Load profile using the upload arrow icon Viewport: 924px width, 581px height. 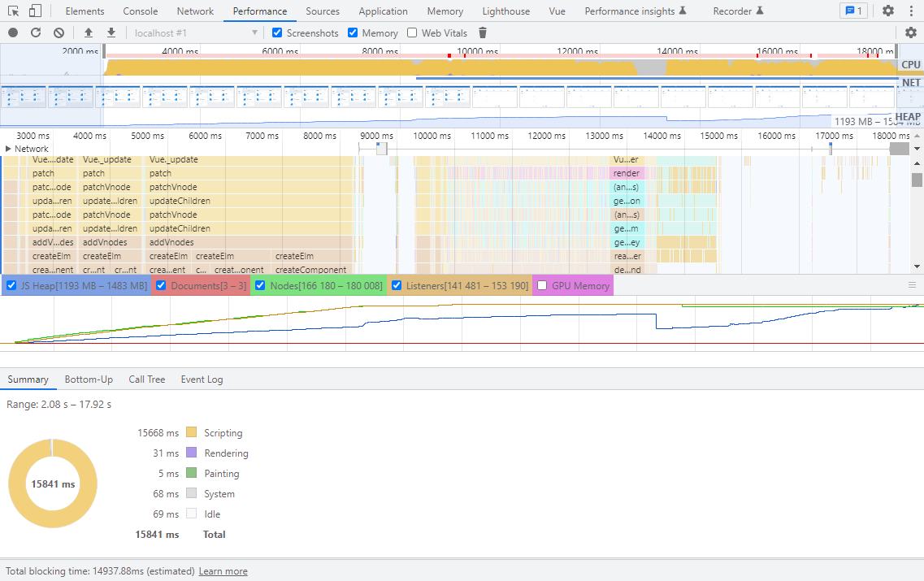pos(89,33)
